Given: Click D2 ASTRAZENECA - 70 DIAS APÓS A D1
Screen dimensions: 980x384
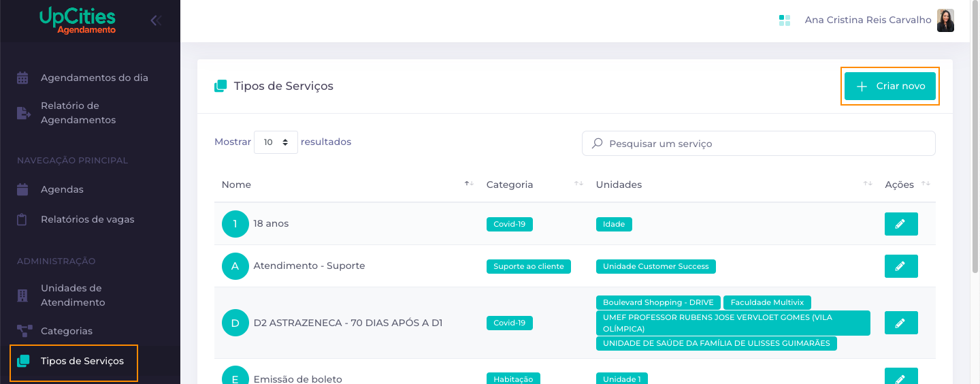Looking at the screenshot, I should (x=348, y=323).
